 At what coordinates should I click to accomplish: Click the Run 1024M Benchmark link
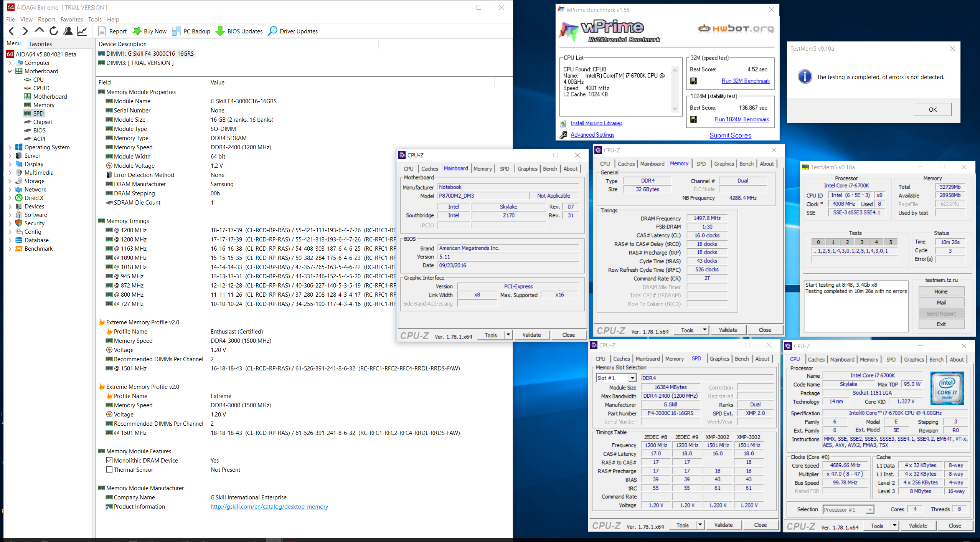click(742, 119)
